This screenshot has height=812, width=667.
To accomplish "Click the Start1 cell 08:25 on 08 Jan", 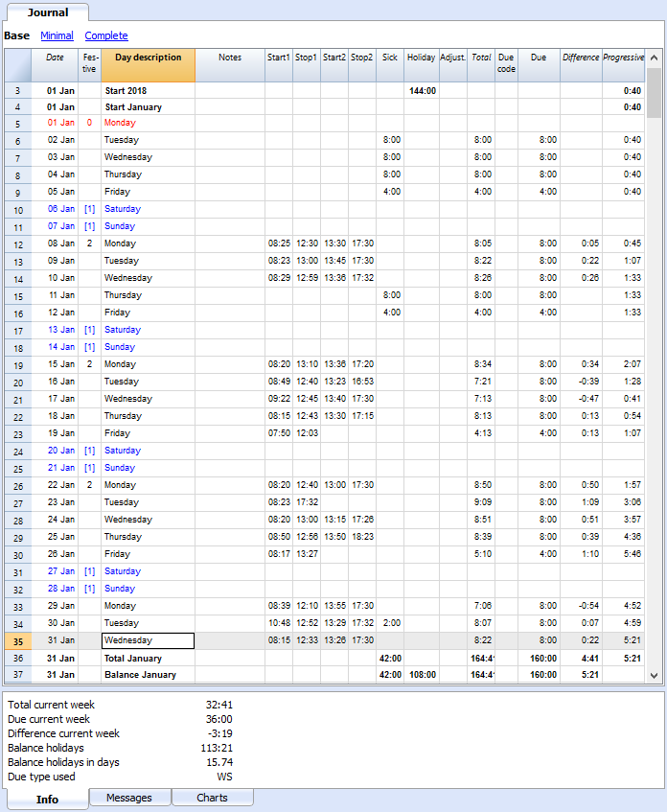I will [x=279, y=244].
